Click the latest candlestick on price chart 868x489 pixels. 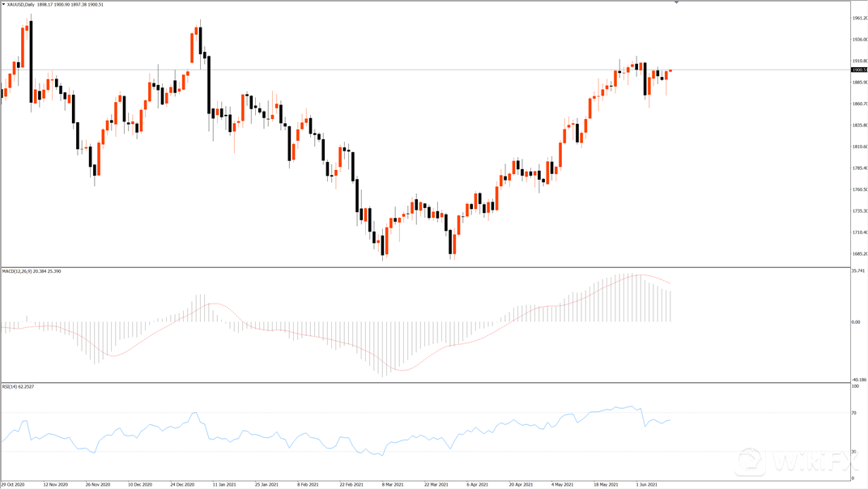tap(670, 71)
